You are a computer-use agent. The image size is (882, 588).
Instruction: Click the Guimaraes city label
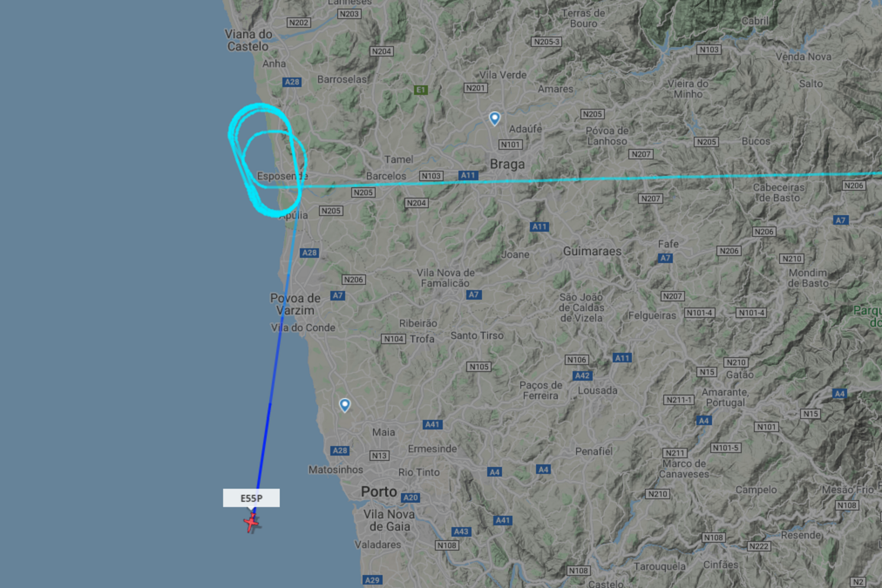[x=592, y=251]
